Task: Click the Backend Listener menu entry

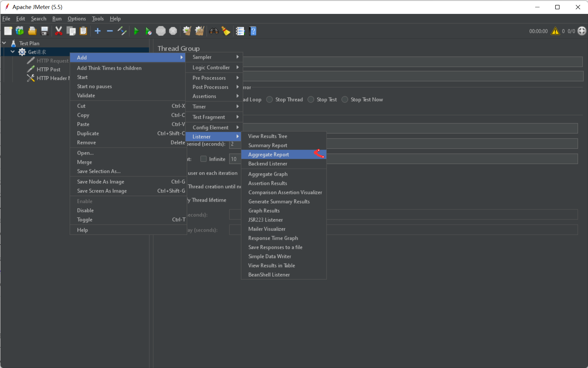Action: click(284, 164)
